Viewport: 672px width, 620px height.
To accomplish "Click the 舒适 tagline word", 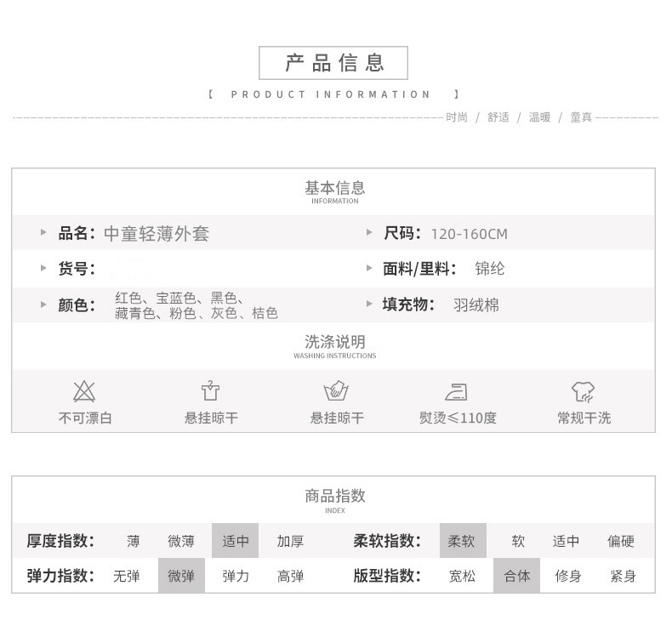I will [x=498, y=117].
